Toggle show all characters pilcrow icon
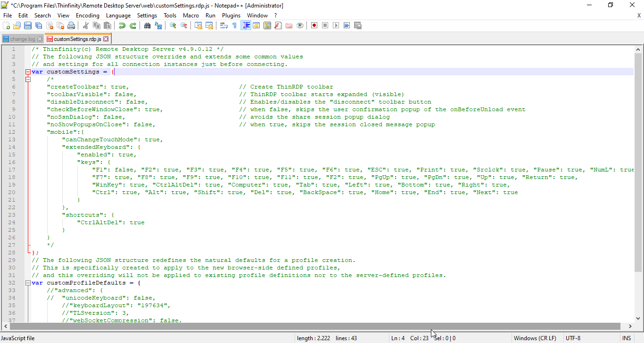Screen dimensions: 644x343 [x=234, y=25]
